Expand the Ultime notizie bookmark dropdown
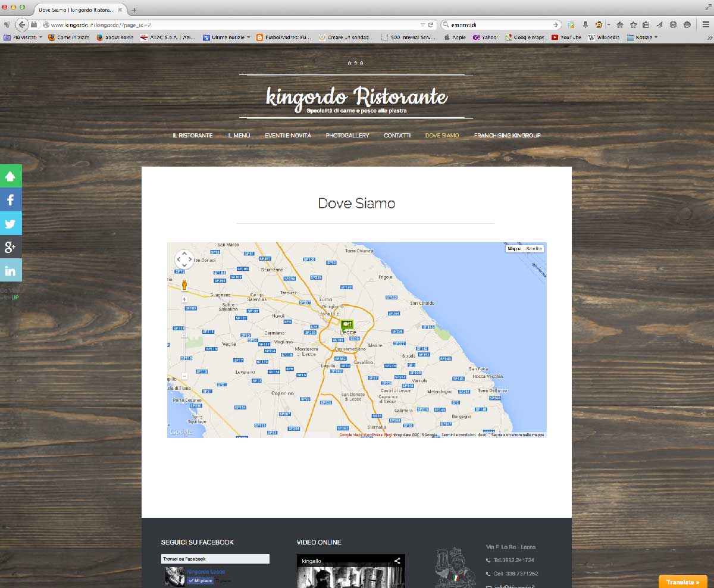This screenshot has height=588, width=714. 227,37
